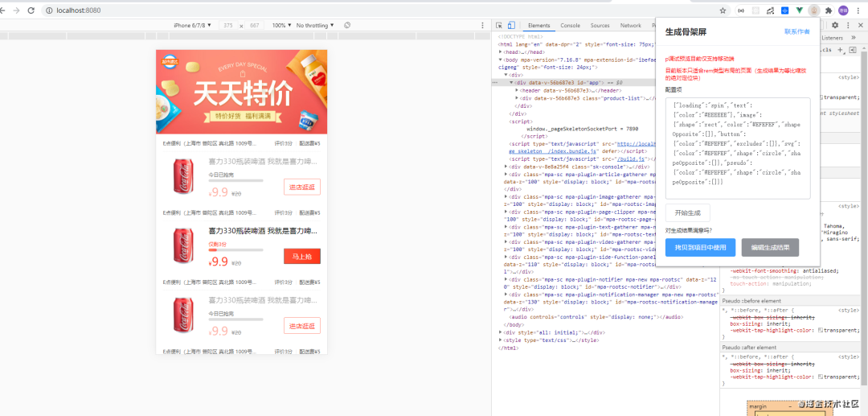Click the blue square extension icon

click(x=784, y=10)
